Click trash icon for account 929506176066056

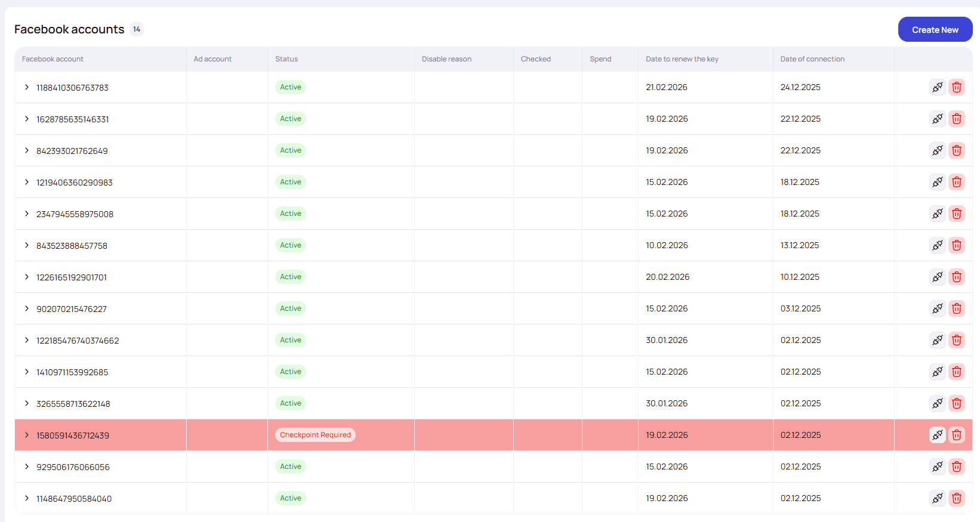(x=957, y=467)
